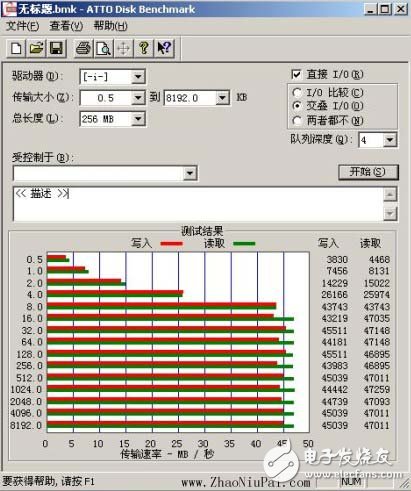Click the read value 47259
This screenshot has height=491, width=411.
(377, 389)
